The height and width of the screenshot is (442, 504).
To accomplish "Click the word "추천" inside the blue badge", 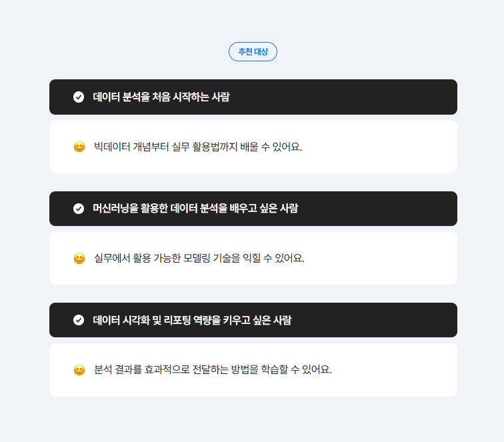I will coord(245,52).
